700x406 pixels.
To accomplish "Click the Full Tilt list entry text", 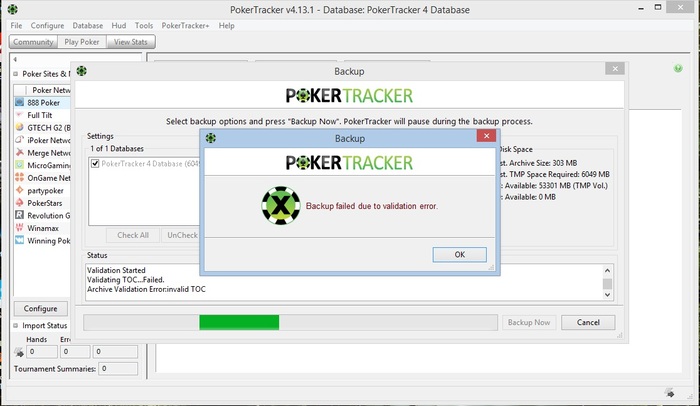I will [x=40, y=115].
